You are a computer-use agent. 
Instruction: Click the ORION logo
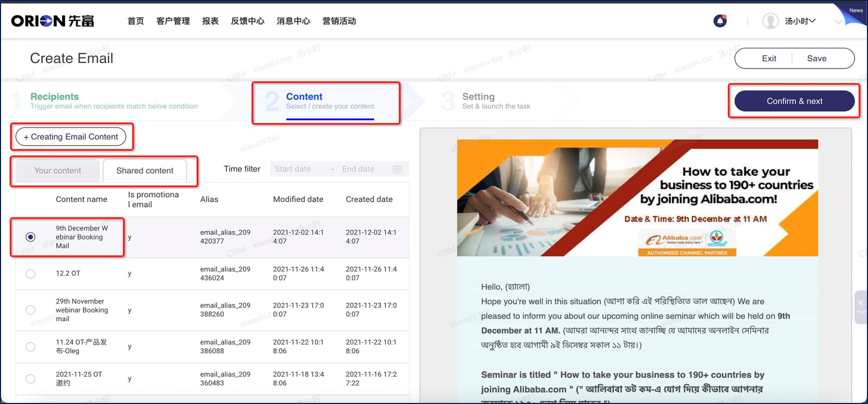[53, 21]
